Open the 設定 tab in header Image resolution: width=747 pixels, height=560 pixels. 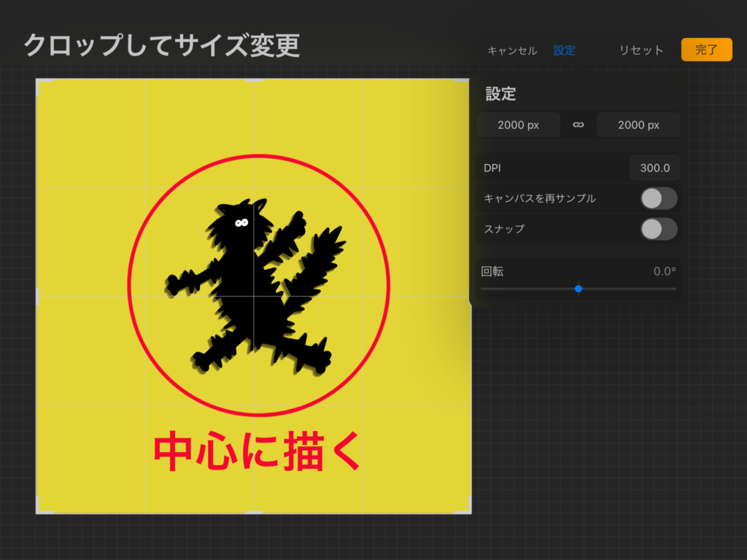click(x=564, y=50)
